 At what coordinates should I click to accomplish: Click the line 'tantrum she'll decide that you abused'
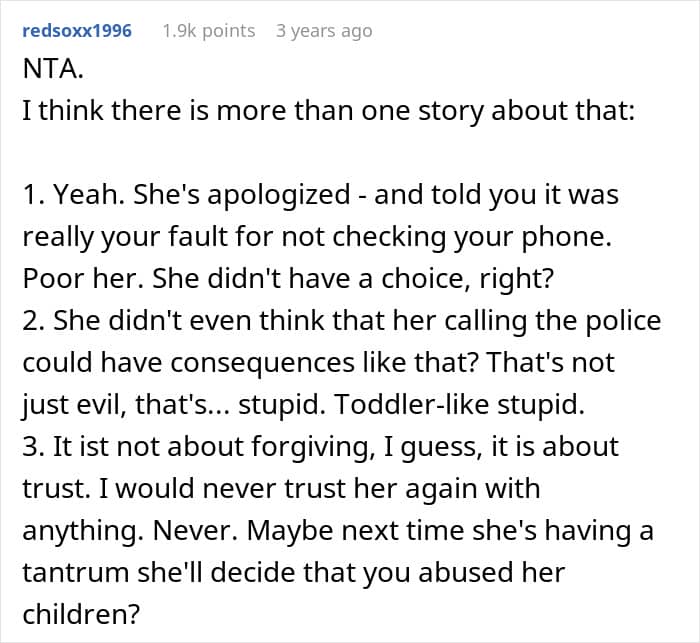pyautogui.click(x=294, y=572)
